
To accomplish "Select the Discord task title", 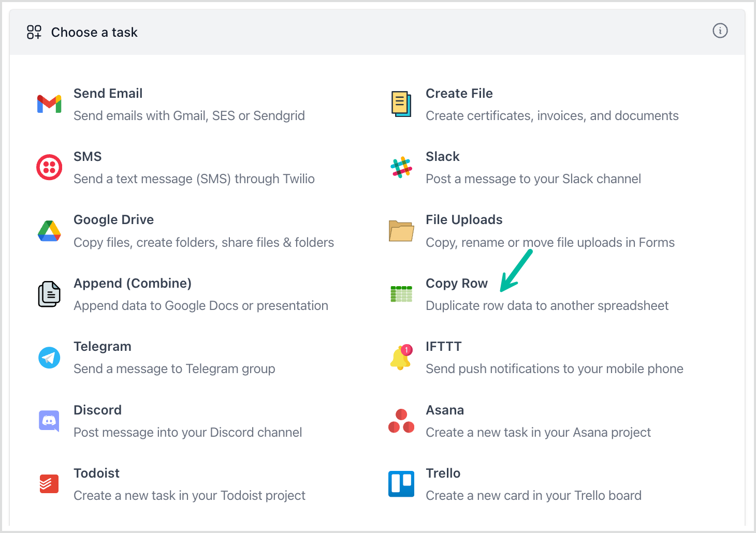I will click(x=97, y=410).
